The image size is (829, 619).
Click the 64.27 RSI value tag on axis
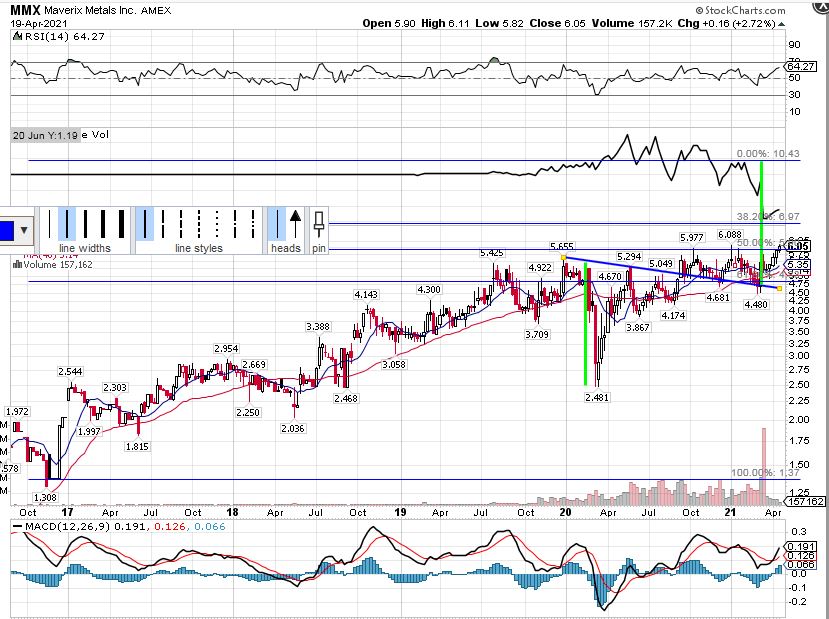(x=800, y=67)
